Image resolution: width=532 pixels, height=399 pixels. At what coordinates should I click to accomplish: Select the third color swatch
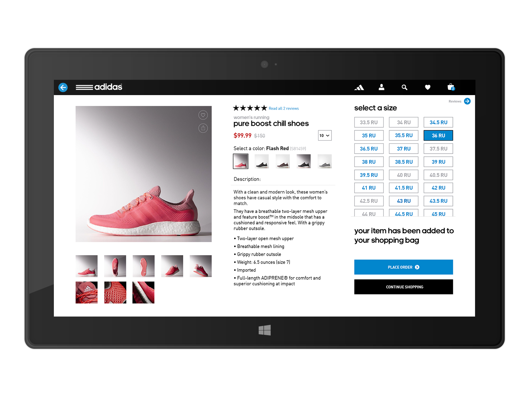tap(283, 161)
